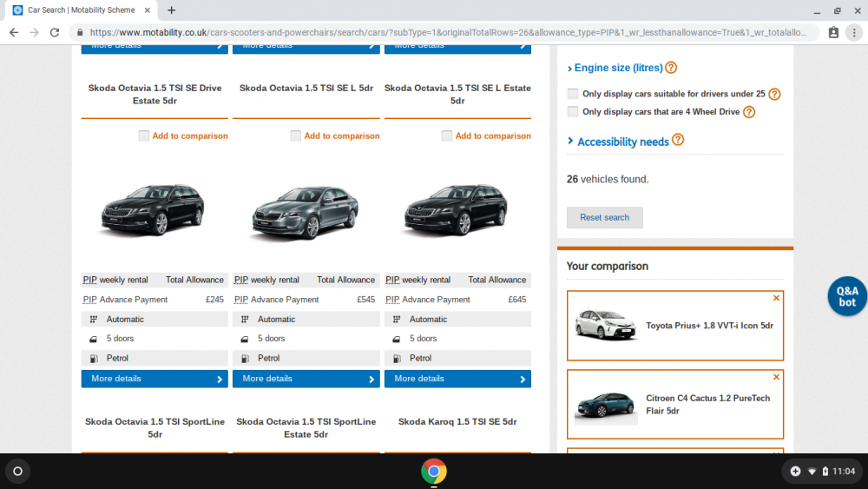
Task: Click the Octavia SE Drive Estate car image
Action: point(153,210)
